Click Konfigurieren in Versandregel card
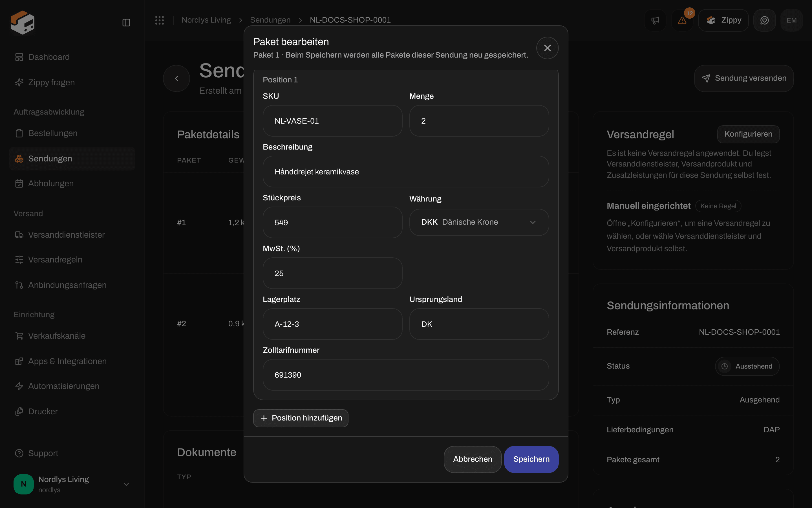 click(x=748, y=134)
